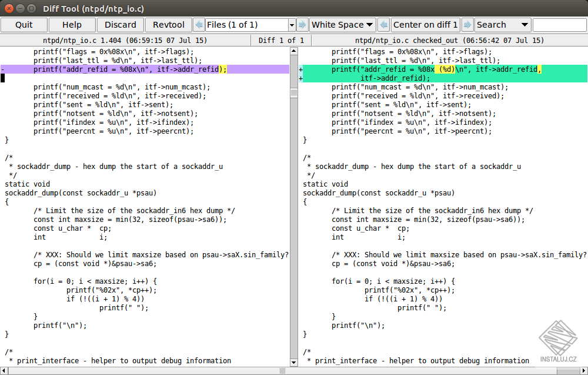Click the right arrow of horizontal scrollbar
Image resolution: width=588 pixels, height=375 pixels.
click(x=584, y=371)
